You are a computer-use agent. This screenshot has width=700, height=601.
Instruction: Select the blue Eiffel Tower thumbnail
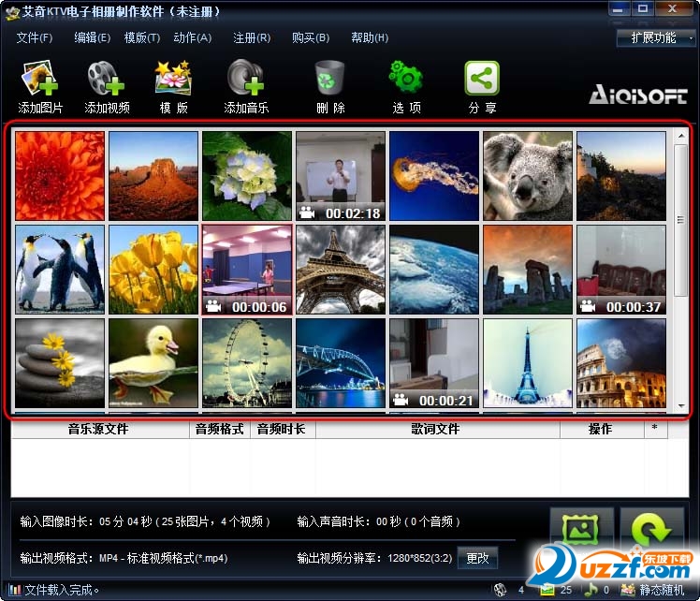(x=528, y=363)
